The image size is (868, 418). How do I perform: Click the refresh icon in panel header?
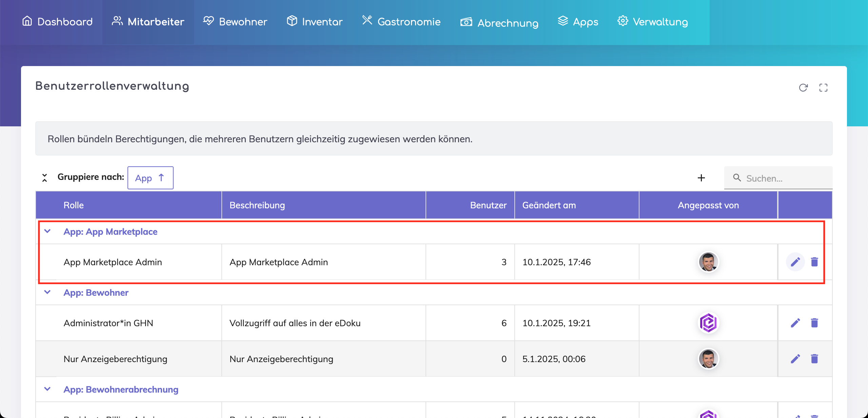[x=803, y=88]
